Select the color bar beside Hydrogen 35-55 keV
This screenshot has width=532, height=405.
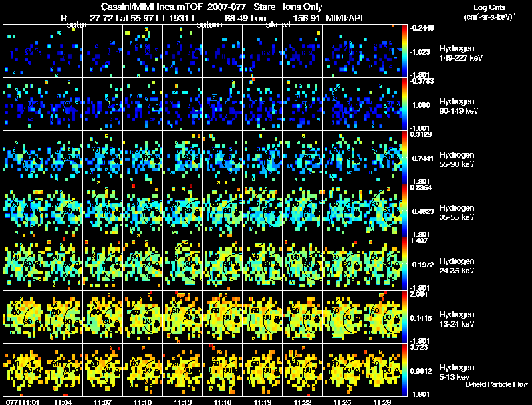tap(404, 210)
